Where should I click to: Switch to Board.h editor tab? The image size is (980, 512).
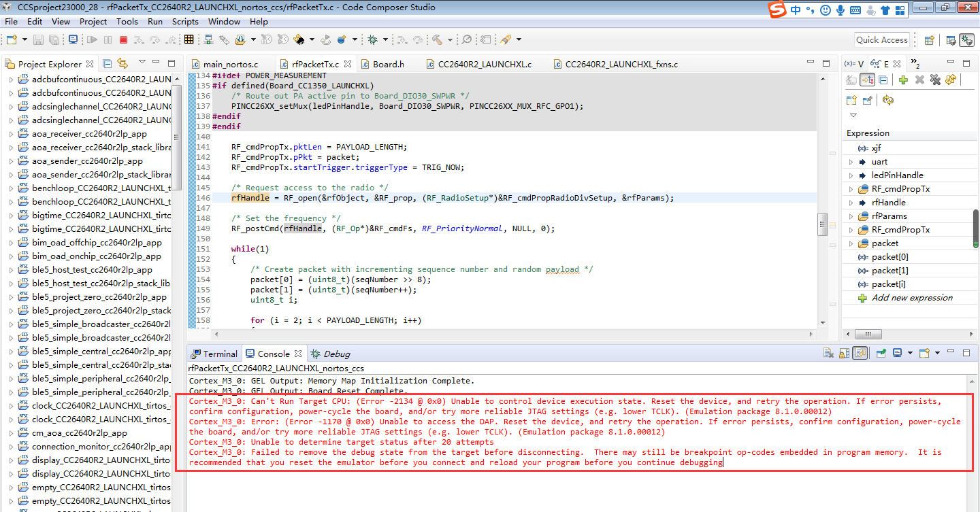pyautogui.click(x=383, y=65)
